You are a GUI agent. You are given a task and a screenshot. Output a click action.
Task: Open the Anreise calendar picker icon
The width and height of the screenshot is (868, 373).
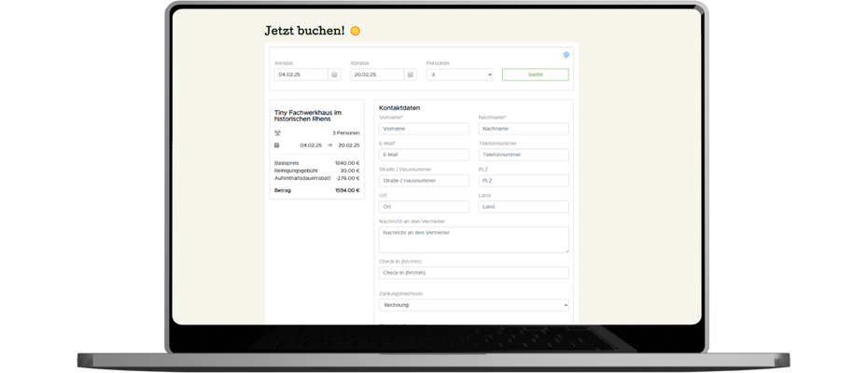(334, 75)
